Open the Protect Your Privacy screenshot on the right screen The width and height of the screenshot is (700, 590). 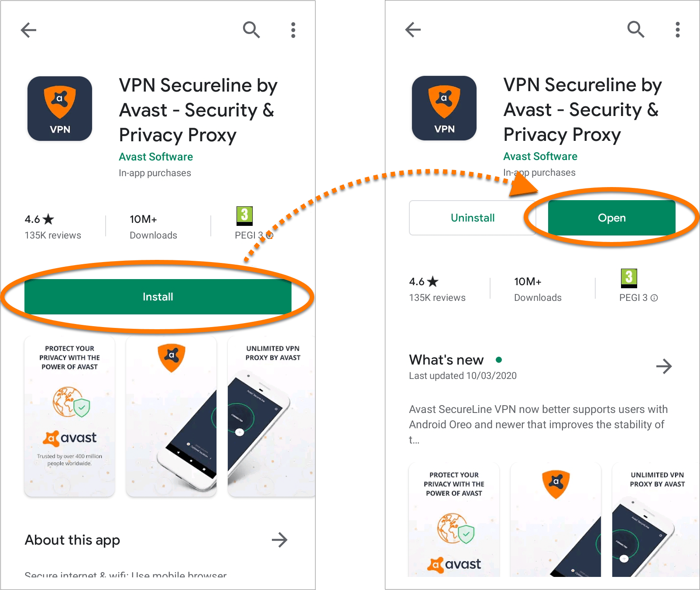click(x=454, y=520)
